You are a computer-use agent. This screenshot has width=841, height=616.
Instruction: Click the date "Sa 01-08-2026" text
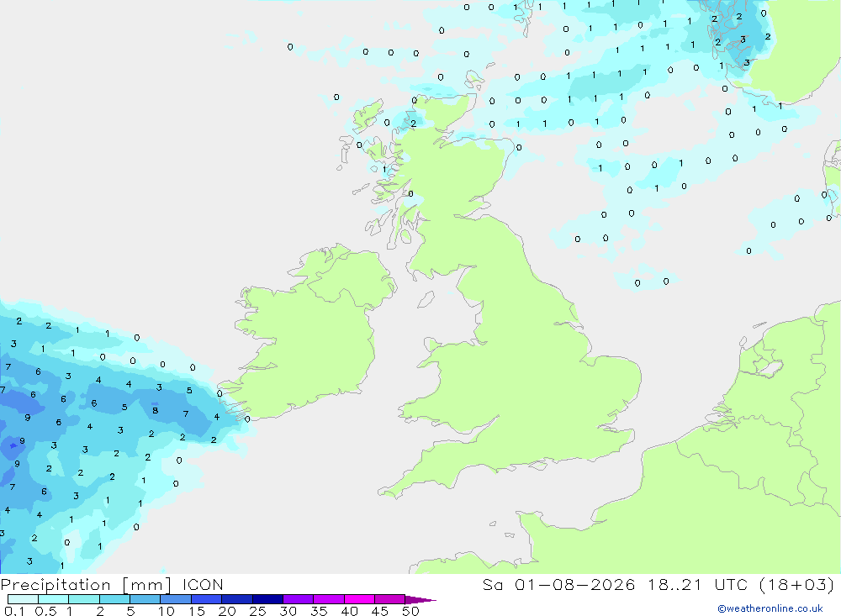click(559, 585)
